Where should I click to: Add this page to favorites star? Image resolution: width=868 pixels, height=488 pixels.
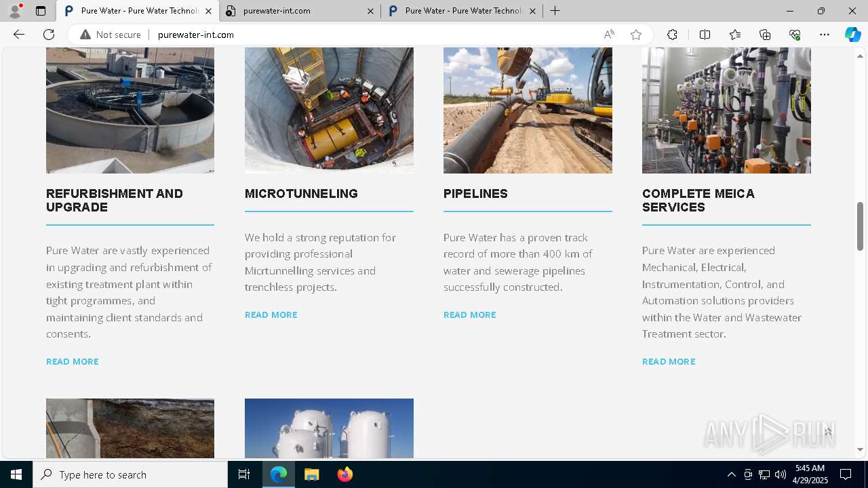[x=636, y=35]
